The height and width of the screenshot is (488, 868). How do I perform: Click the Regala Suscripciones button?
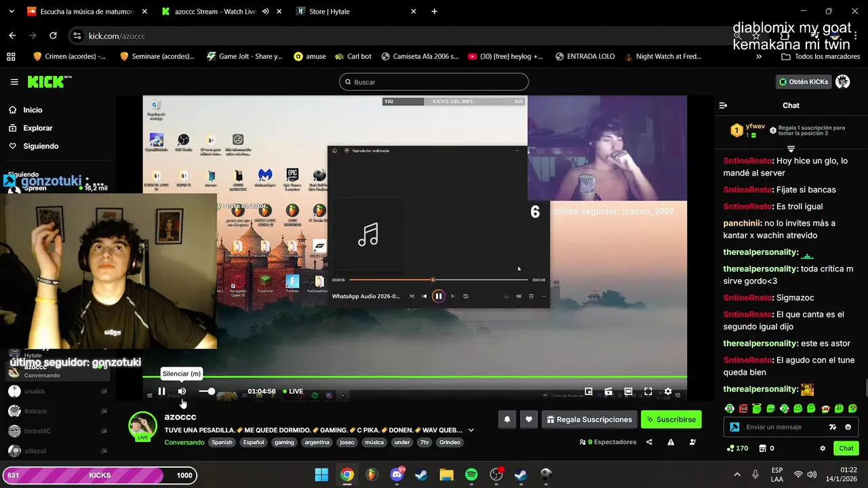coord(589,420)
